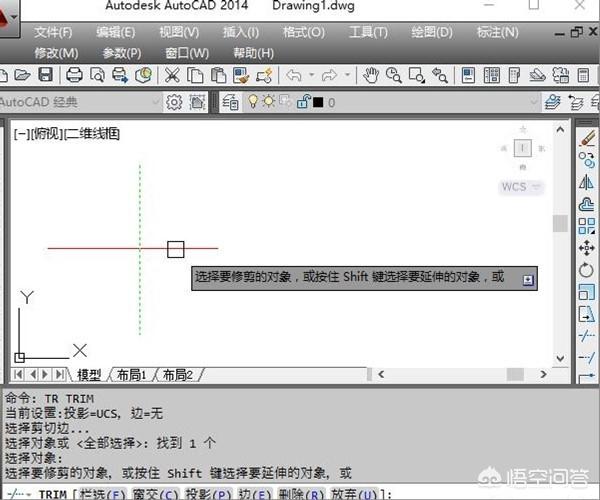The image size is (600, 500).
Task: Paste from clipboard with the Paste icon
Action: (x=218, y=75)
